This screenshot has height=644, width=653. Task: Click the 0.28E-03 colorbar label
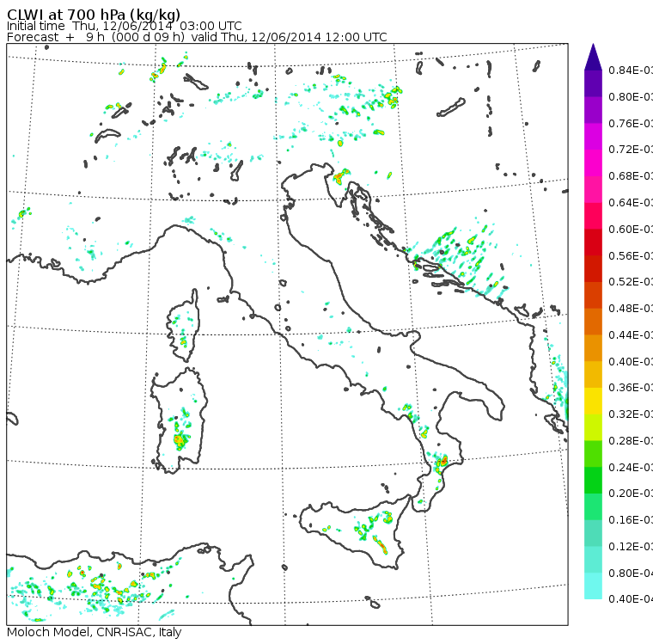pyautogui.click(x=630, y=440)
